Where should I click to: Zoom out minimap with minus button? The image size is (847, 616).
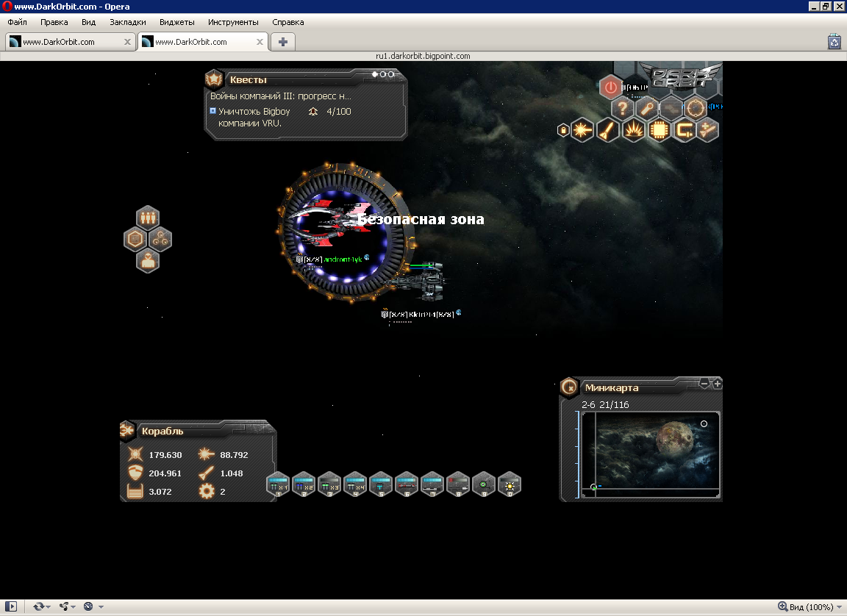point(704,383)
